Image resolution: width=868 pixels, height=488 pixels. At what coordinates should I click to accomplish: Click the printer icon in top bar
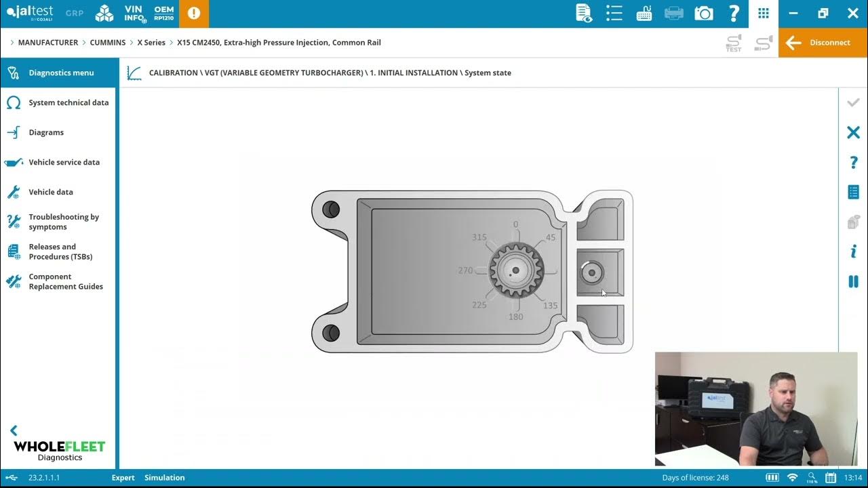pyautogui.click(x=674, y=14)
